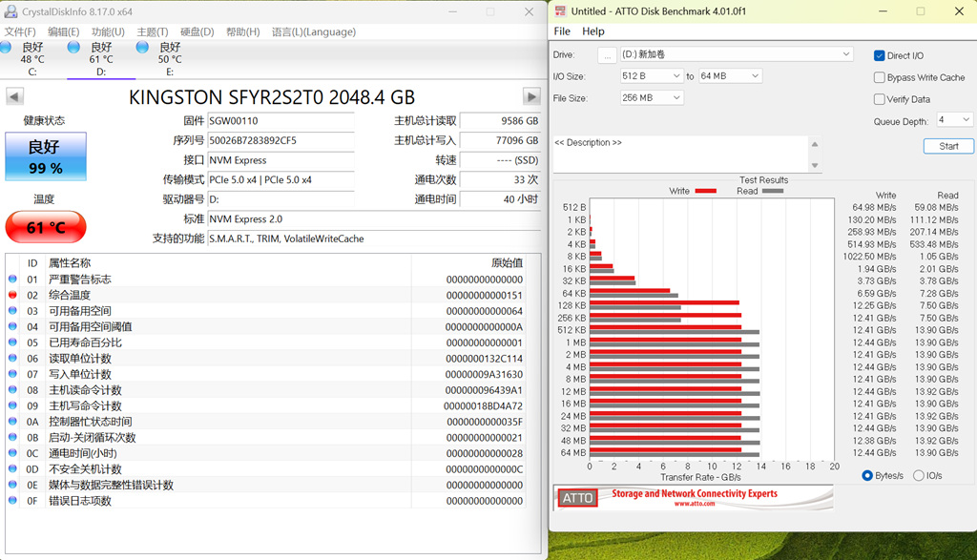Click the red status dot of attribute 02
This screenshot has width=977, height=560.
click(12, 295)
